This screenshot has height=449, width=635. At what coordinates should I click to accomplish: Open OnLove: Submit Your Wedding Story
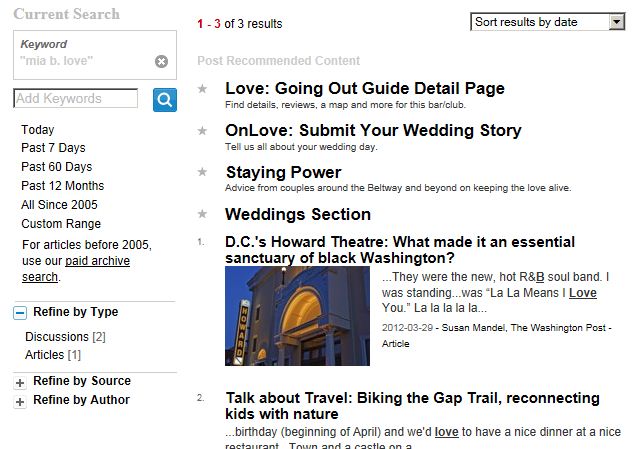coord(373,130)
